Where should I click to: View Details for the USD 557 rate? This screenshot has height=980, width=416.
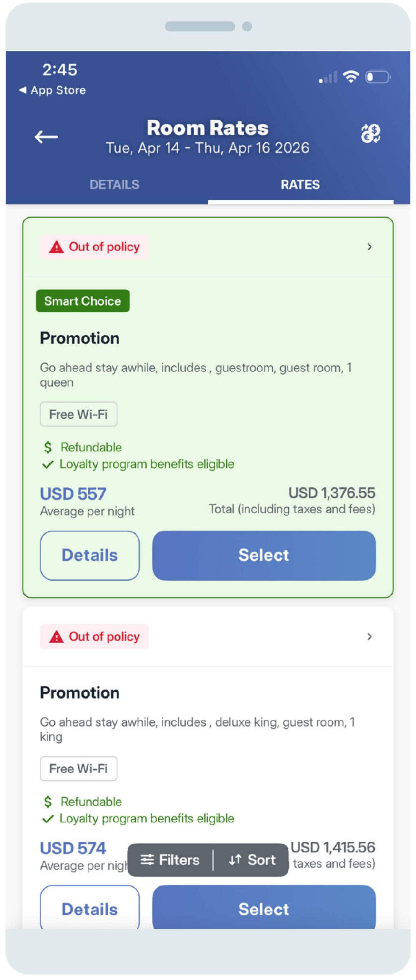90,555
